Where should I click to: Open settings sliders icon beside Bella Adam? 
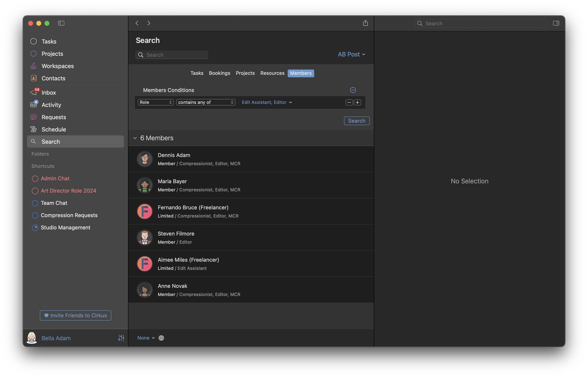(x=121, y=338)
